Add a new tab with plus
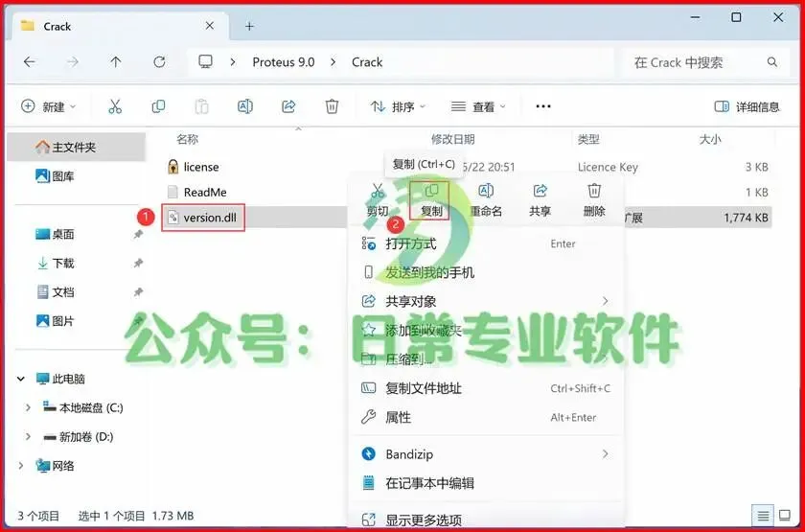805x532 pixels. 249,26
